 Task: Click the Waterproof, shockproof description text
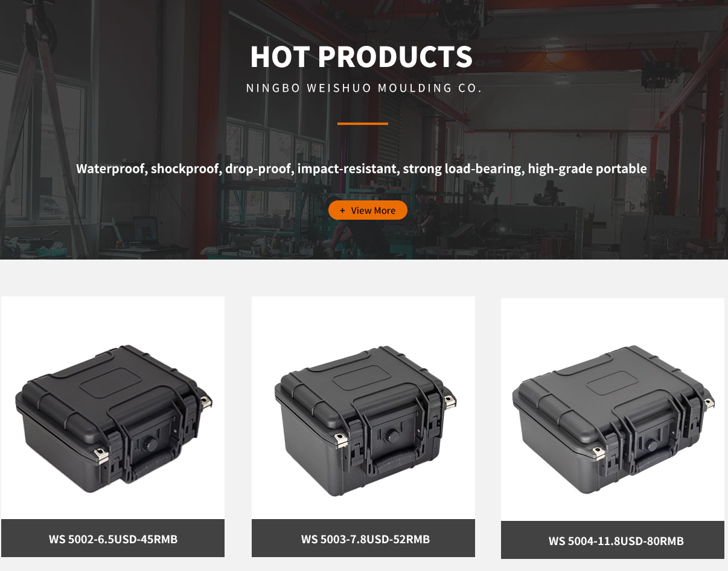click(362, 168)
